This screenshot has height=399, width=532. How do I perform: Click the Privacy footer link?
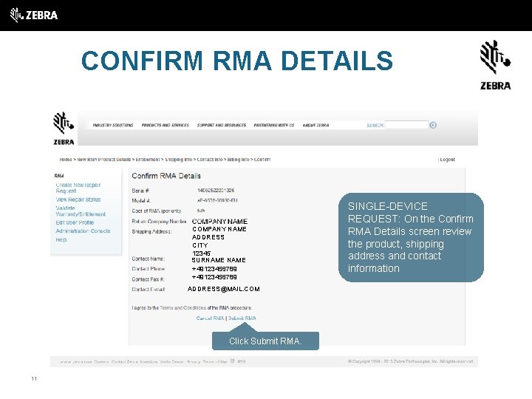[x=194, y=361]
